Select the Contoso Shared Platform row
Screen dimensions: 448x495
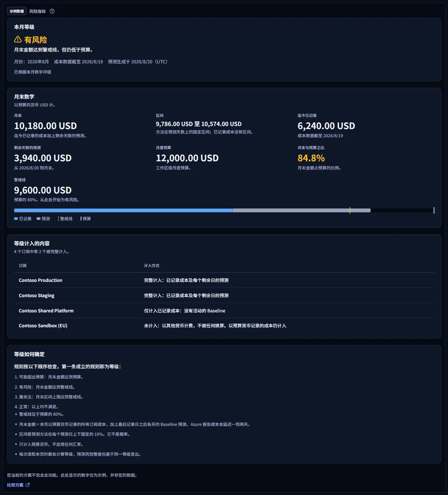point(224,311)
